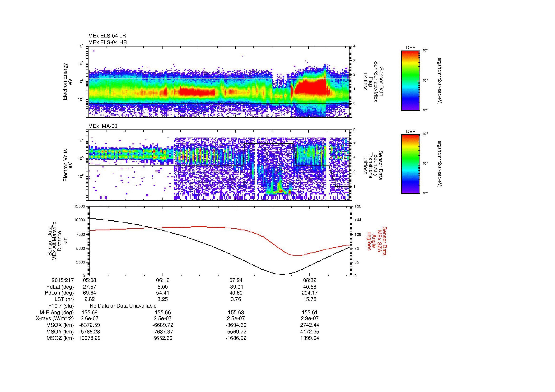Screen dimensions: 555x392
Task: Click the PdLon value '54.41'
Action: click(x=163, y=293)
